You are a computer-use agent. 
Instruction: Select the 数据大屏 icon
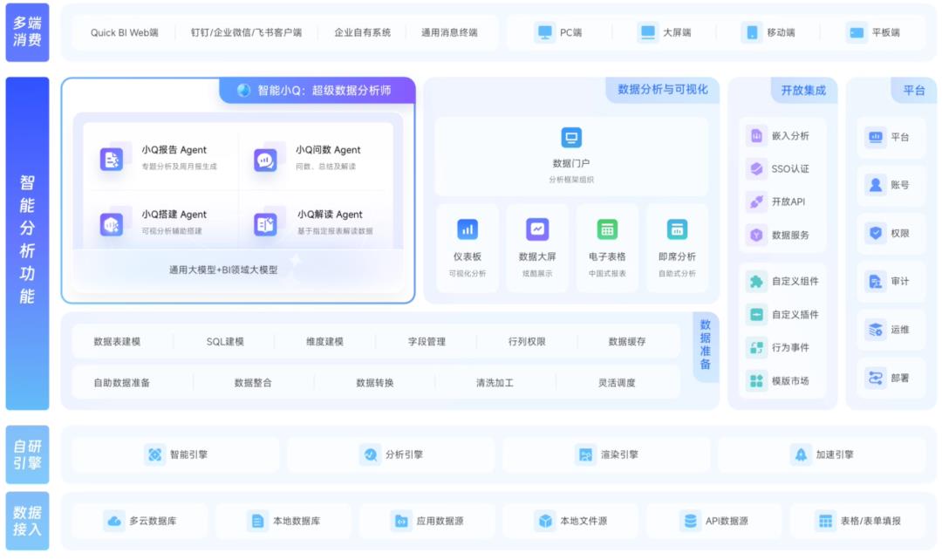click(x=537, y=229)
